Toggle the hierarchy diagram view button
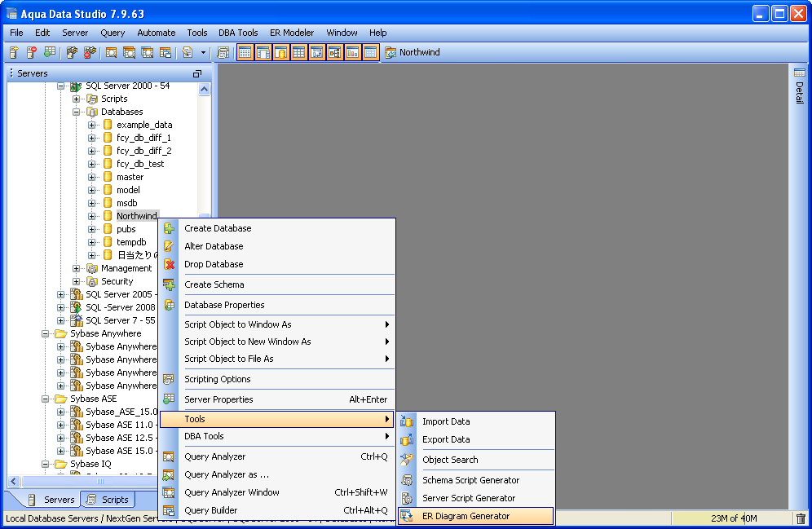Screen dimensions: 812x529 (334, 52)
